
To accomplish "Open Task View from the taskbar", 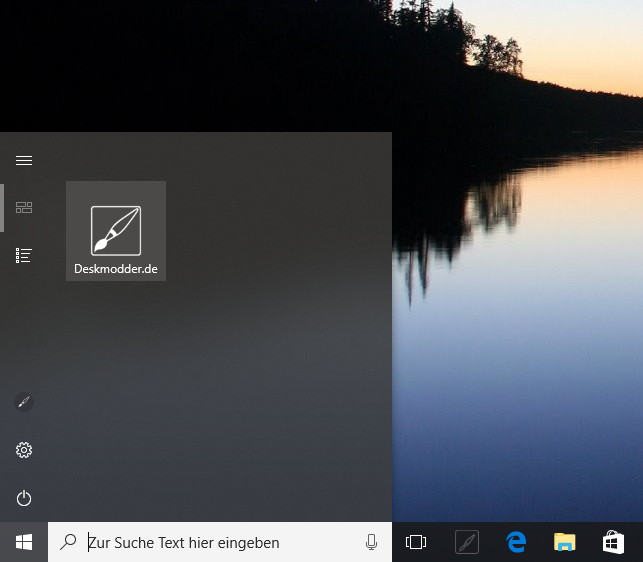I will 416,542.
